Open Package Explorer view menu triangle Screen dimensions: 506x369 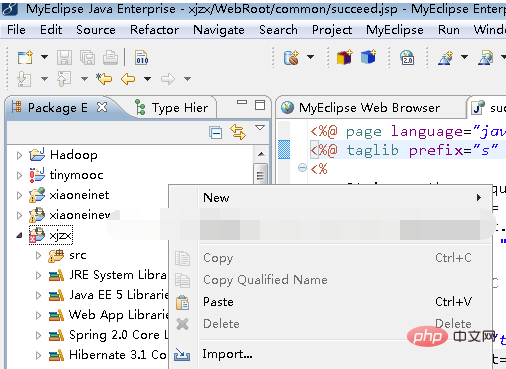260,128
